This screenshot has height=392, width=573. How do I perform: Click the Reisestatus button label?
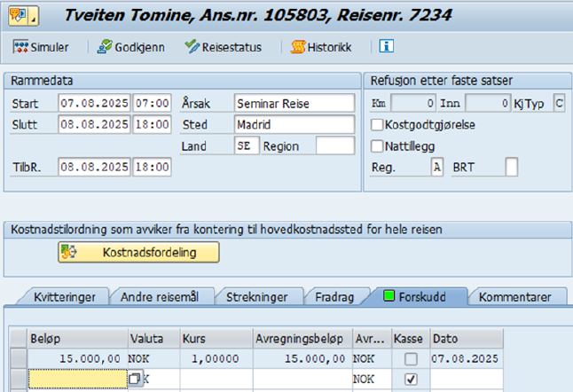[x=232, y=47]
